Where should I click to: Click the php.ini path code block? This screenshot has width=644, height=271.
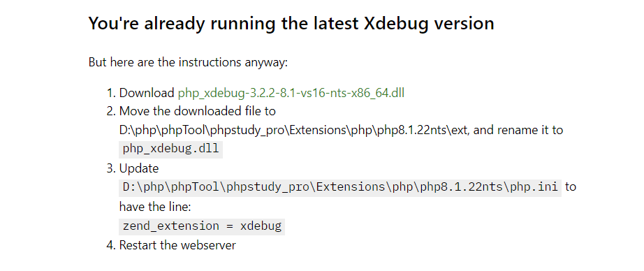[x=340, y=187]
